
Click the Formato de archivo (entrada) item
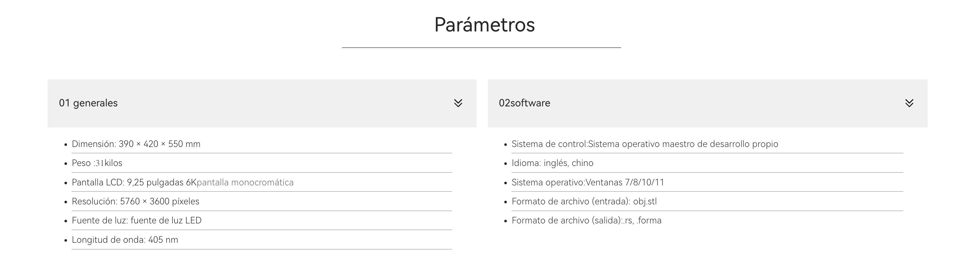tap(584, 201)
